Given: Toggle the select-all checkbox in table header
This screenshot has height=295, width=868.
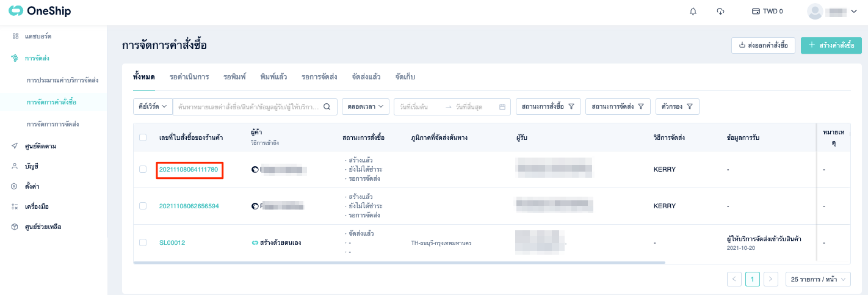Looking at the screenshot, I should [143, 137].
